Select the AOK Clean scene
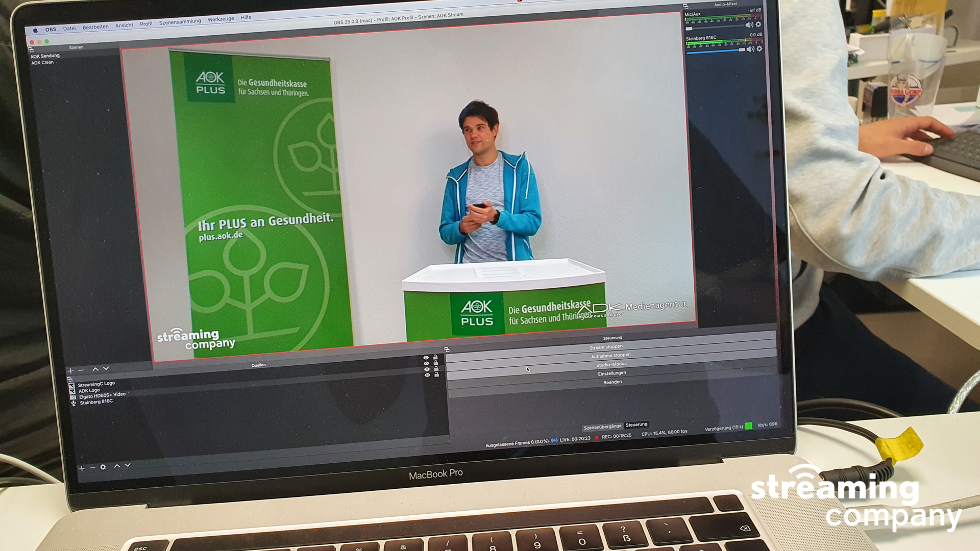980x551 pixels. (x=42, y=62)
